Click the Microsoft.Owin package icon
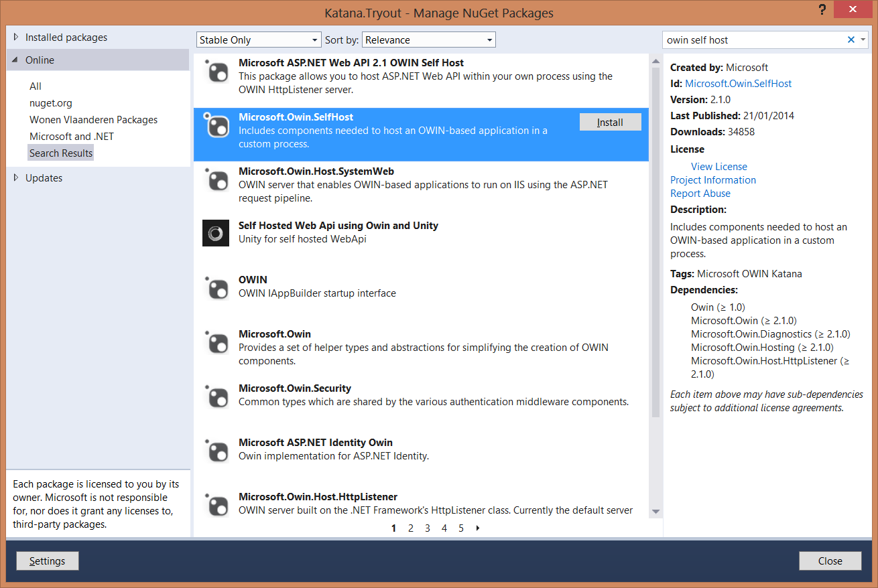 (216, 341)
